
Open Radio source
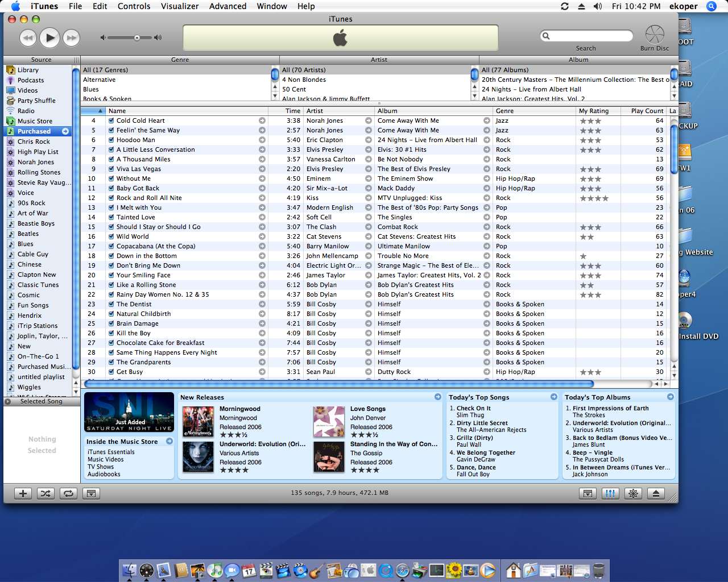[38, 111]
